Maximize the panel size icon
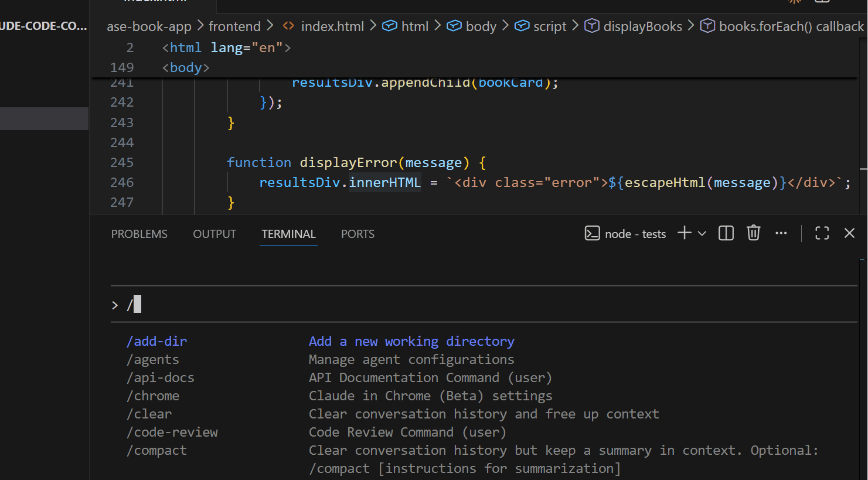This screenshot has width=868, height=480. pos(822,233)
